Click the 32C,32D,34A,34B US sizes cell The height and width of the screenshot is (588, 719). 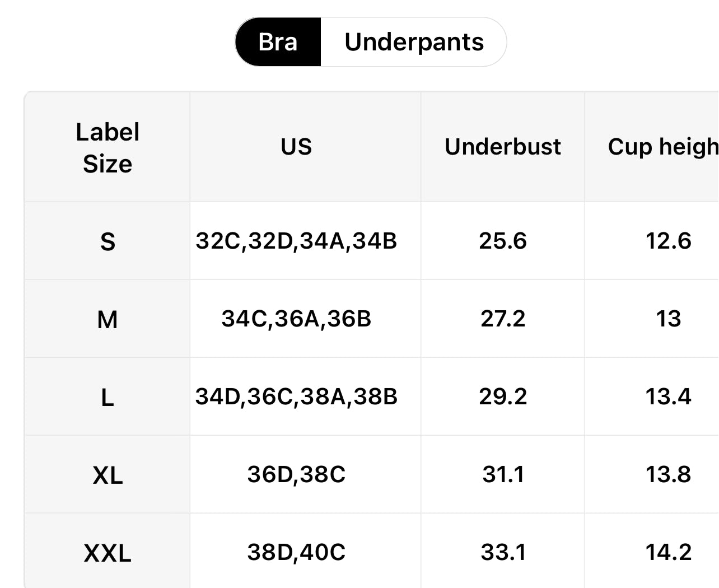pyautogui.click(x=296, y=241)
